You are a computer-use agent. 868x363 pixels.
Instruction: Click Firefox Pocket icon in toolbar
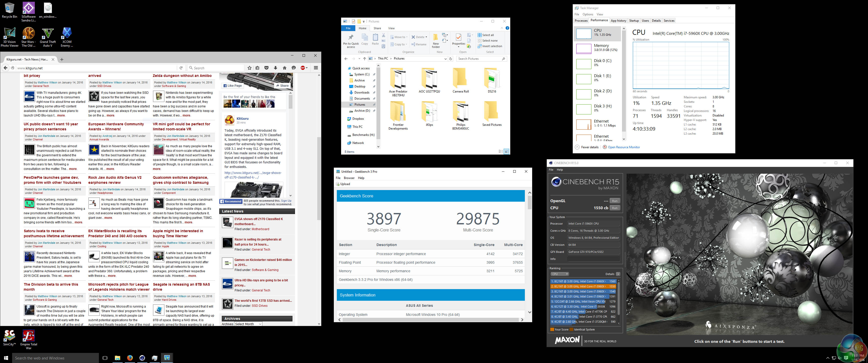pyautogui.click(x=266, y=68)
